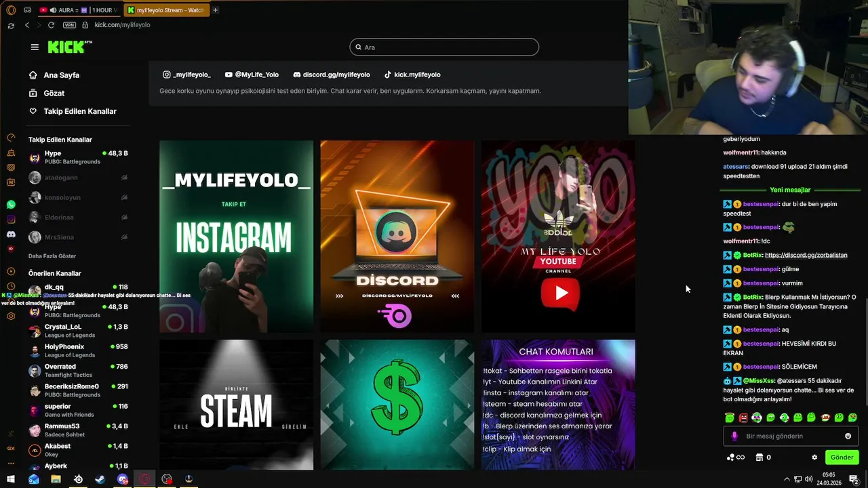Click the address bar padlock icon

coord(85,25)
